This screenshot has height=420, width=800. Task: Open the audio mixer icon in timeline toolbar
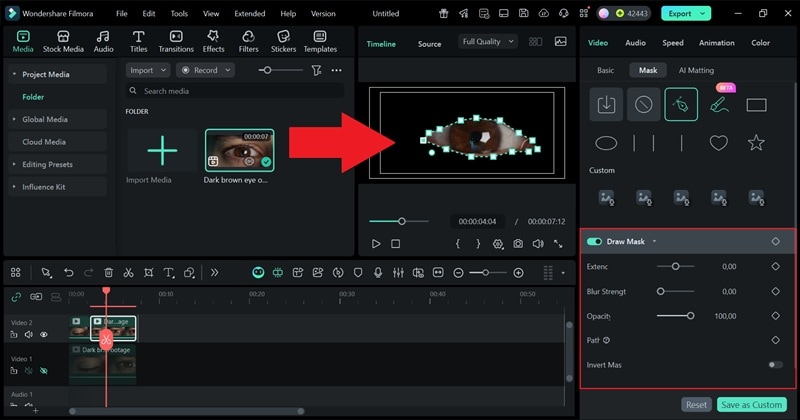click(398, 273)
